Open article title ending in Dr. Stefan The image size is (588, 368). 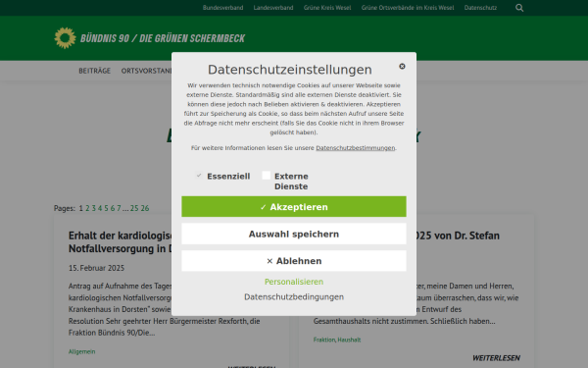click(x=458, y=236)
